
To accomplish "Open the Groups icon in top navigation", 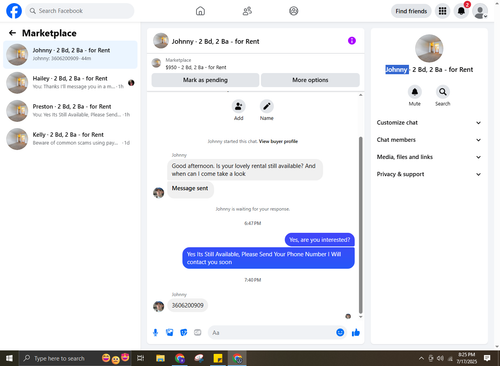I will coord(294,11).
